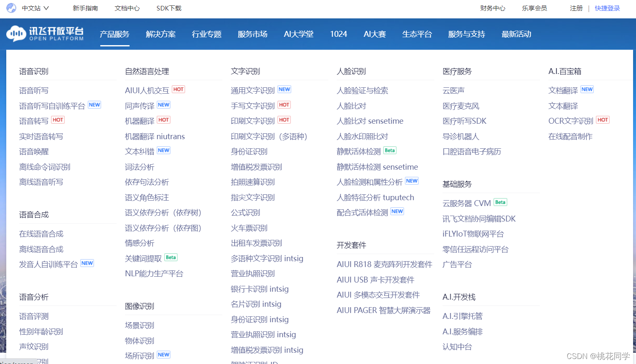Open 离线命令词识别 product link
636x364 pixels.
[x=45, y=167]
